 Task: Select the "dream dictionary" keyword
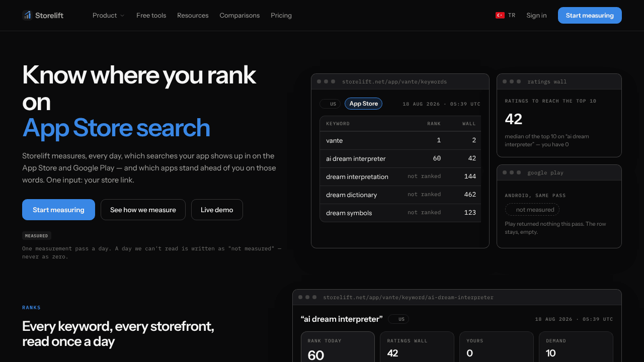351,195
